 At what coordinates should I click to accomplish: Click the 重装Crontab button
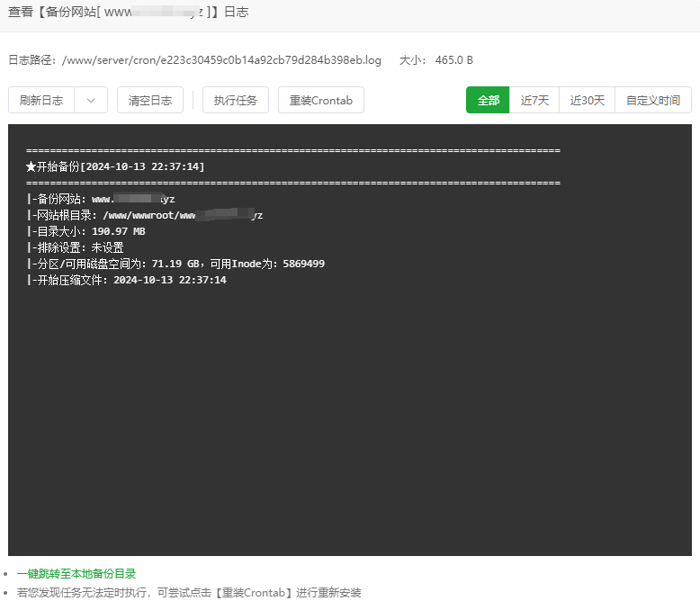320,101
